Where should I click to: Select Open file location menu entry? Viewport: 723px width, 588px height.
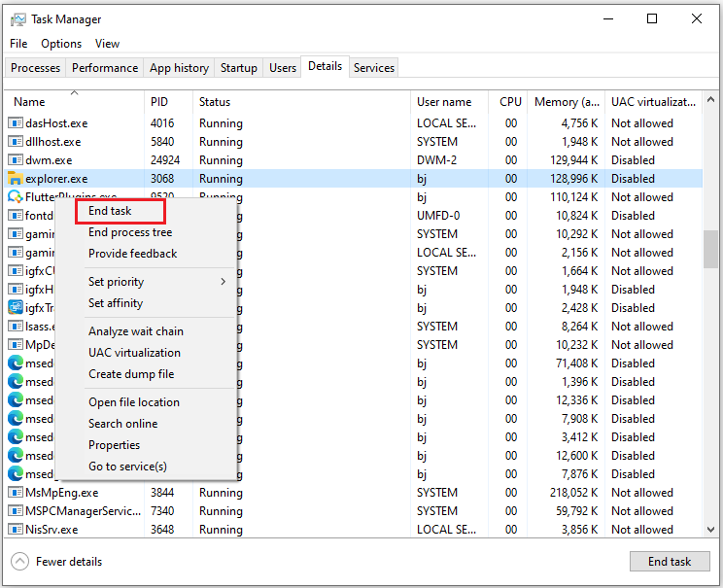coord(134,402)
